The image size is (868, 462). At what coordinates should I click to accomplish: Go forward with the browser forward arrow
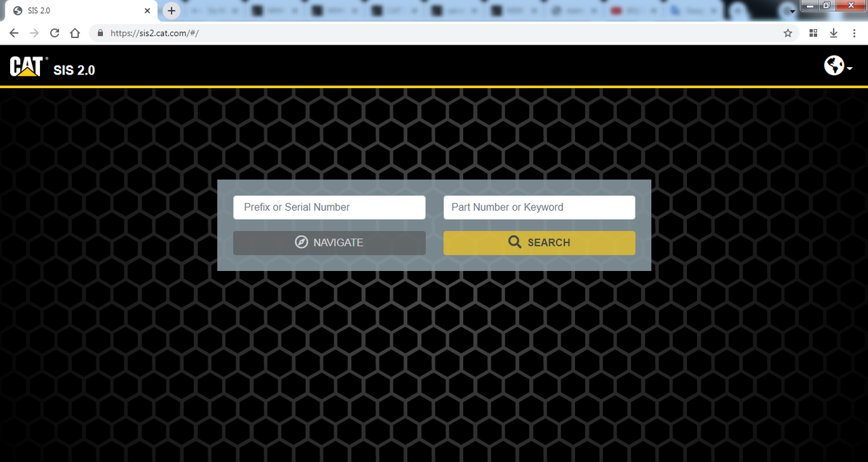[35, 33]
